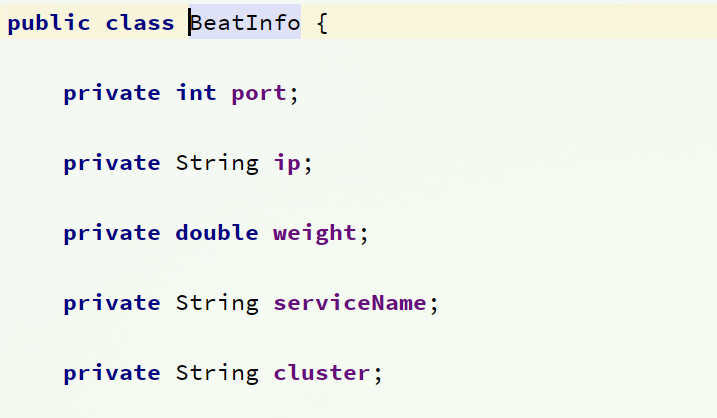Click the "int" type keyword
Screen dimensions: 717x418
tap(196, 93)
